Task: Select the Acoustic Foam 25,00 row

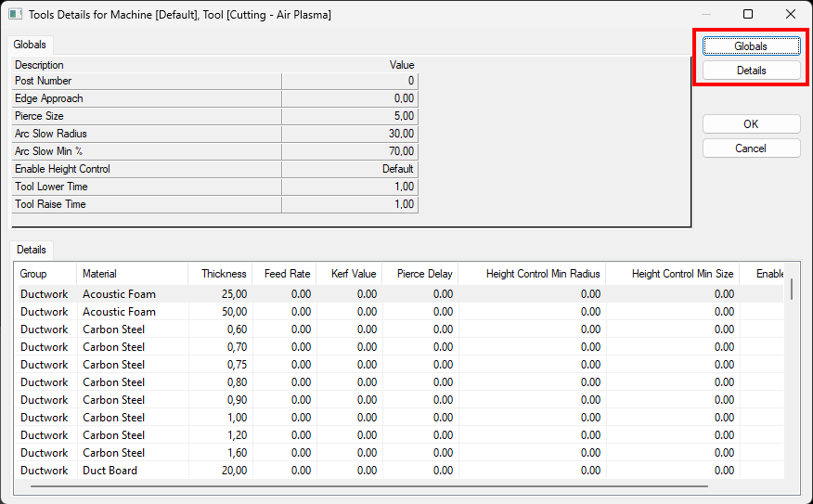Action: point(401,294)
